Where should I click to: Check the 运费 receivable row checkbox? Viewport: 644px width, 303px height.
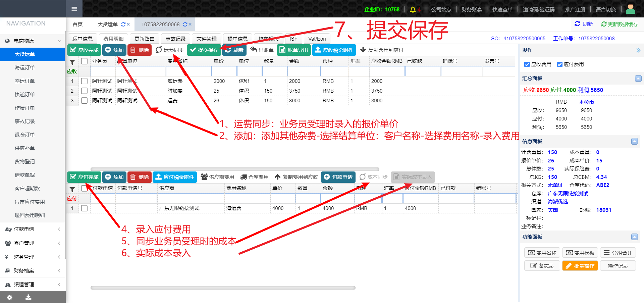(x=84, y=100)
